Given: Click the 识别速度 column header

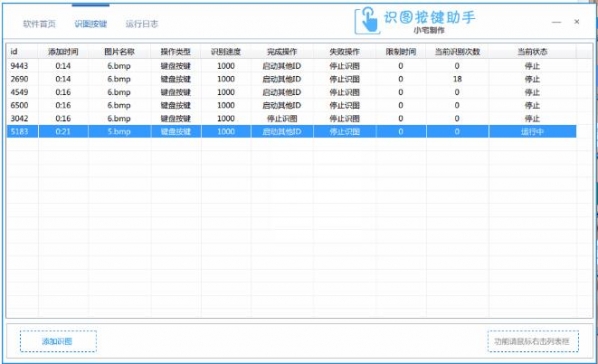Looking at the screenshot, I should (226, 52).
